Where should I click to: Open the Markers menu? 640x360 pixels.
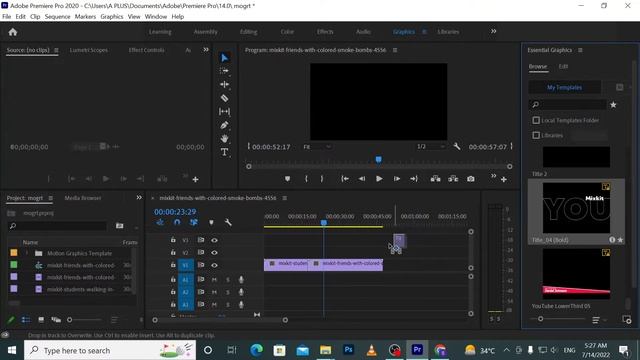click(x=85, y=17)
